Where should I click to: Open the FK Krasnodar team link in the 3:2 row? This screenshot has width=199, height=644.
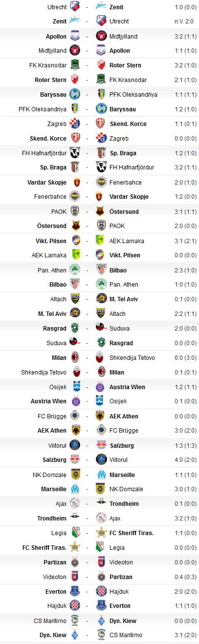point(48,65)
